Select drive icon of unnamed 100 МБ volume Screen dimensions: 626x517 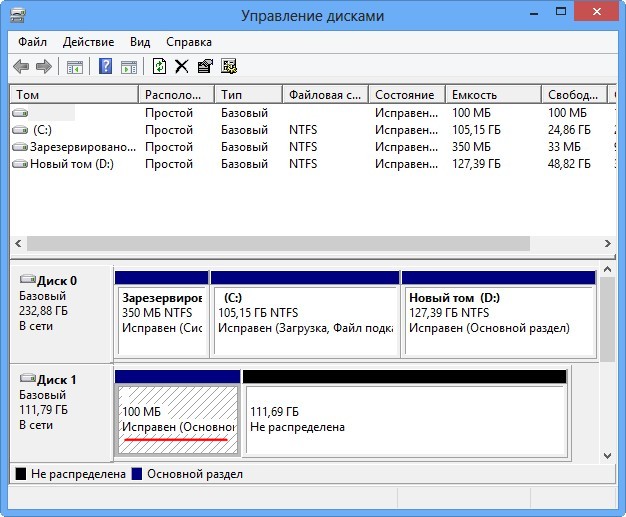click(20, 113)
